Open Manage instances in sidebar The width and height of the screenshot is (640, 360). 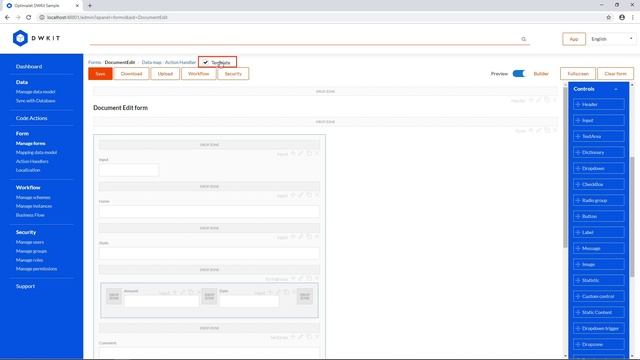tap(34, 206)
